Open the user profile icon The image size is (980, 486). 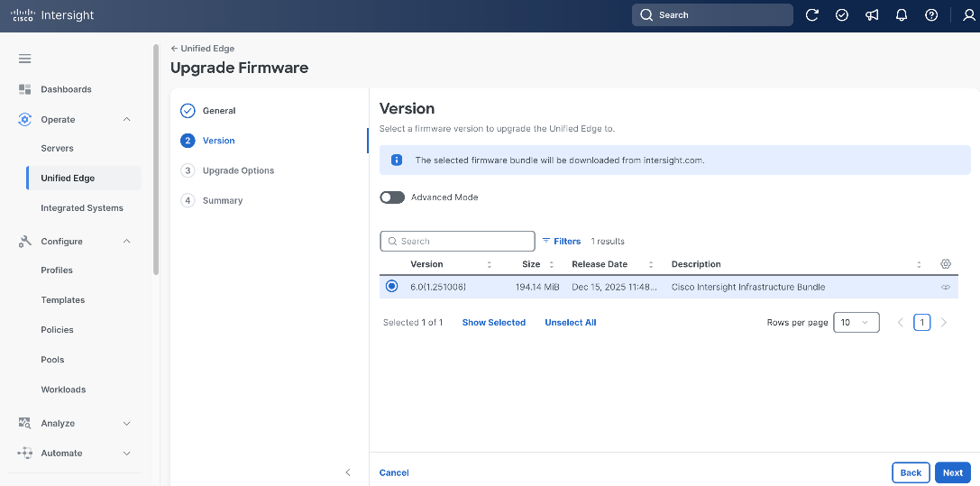[969, 15]
